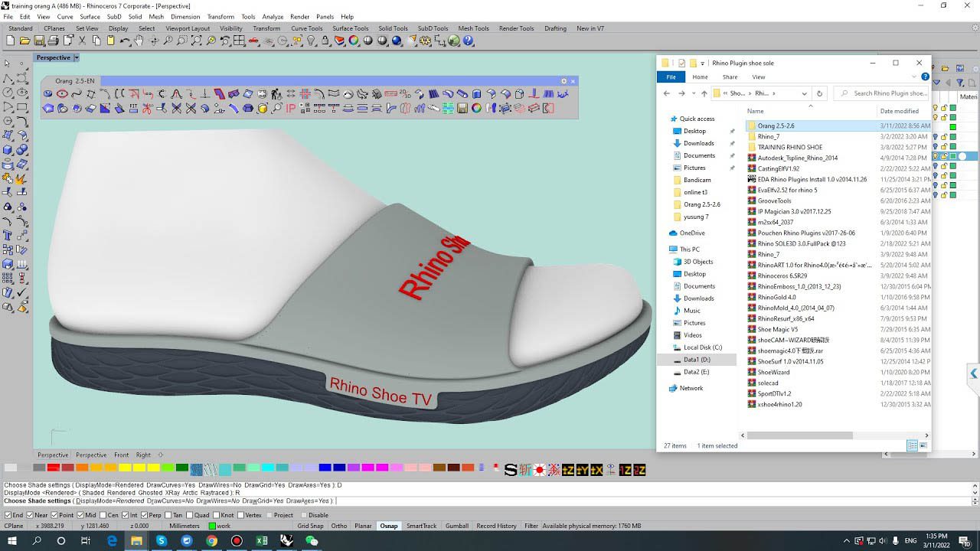The width and height of the screenshot is (980, 551).
Task: Click the blue Render sphere icon
Action: 397,41
